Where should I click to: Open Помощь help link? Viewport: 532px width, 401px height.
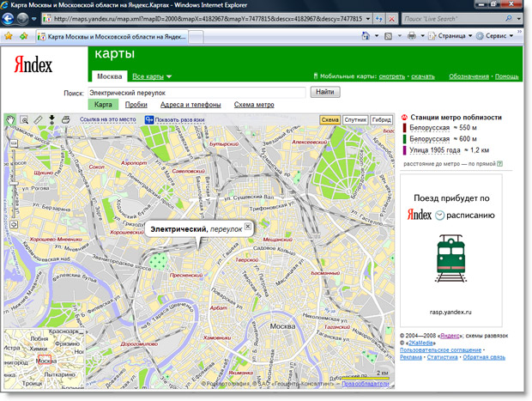[506, 76]
